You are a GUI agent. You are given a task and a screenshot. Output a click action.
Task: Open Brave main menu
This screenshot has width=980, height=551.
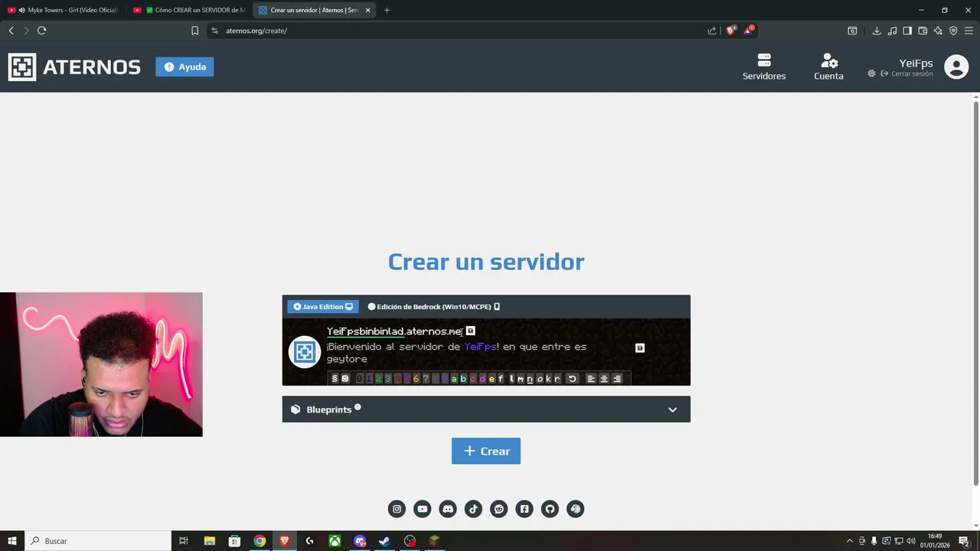[x=969, y=31]
